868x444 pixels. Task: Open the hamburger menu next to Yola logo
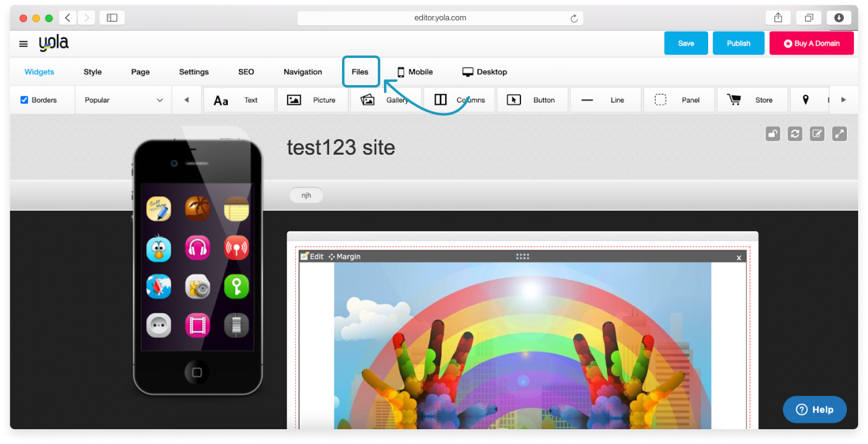tap(23, 44)
